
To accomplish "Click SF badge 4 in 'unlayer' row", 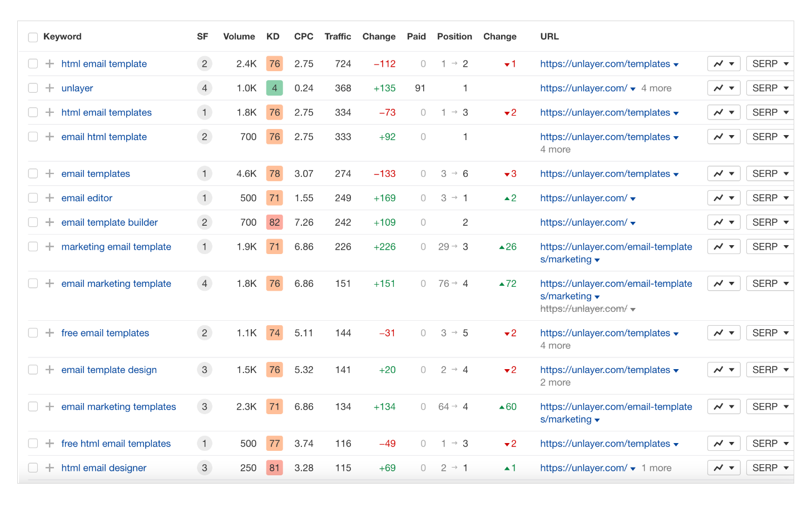I will (205, 88).
